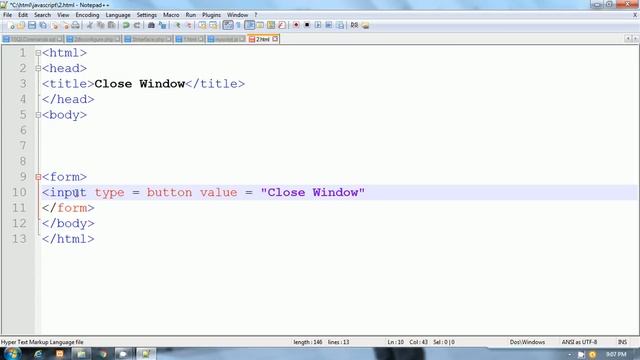
Task: Click the Replace toolbar icon
Action: [x=162, y=25]
